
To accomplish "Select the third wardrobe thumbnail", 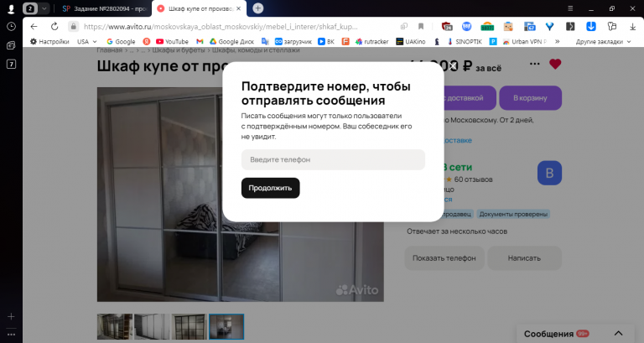I will point(189,326).
